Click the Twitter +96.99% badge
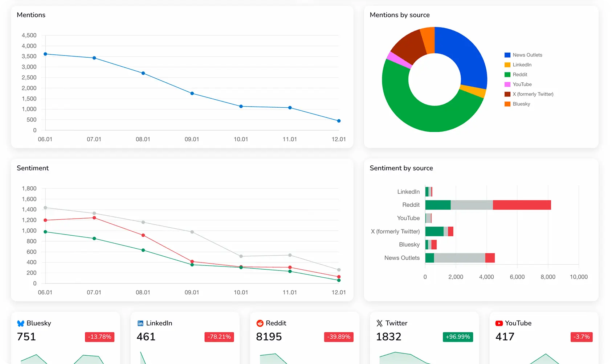The image size is (612, 364). (x=458, y=337)
